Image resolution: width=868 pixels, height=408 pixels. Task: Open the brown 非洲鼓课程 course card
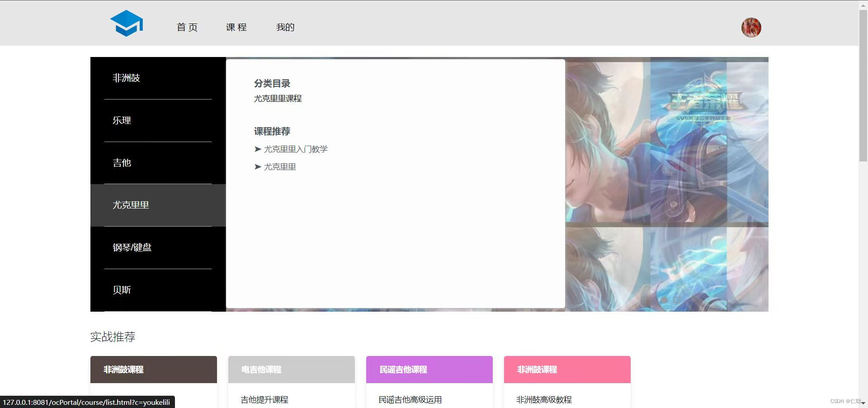pyautogui.click(x=154, y=370)
